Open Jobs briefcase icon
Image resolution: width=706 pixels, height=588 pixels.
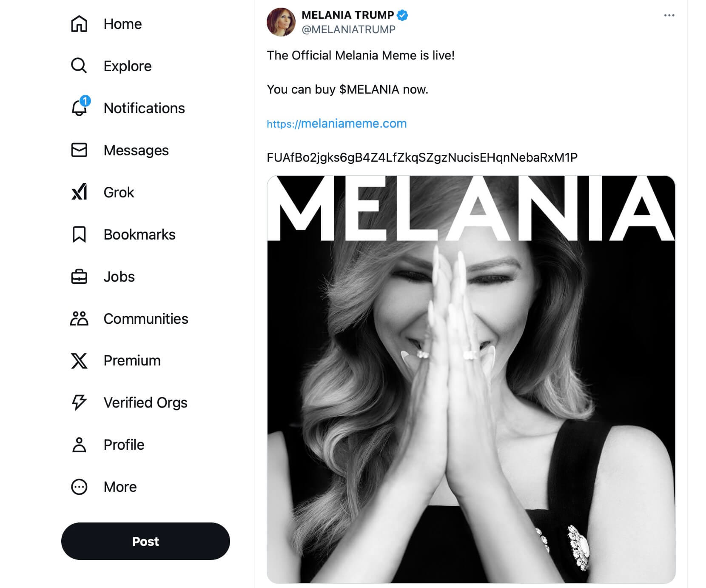pos(79,277)
